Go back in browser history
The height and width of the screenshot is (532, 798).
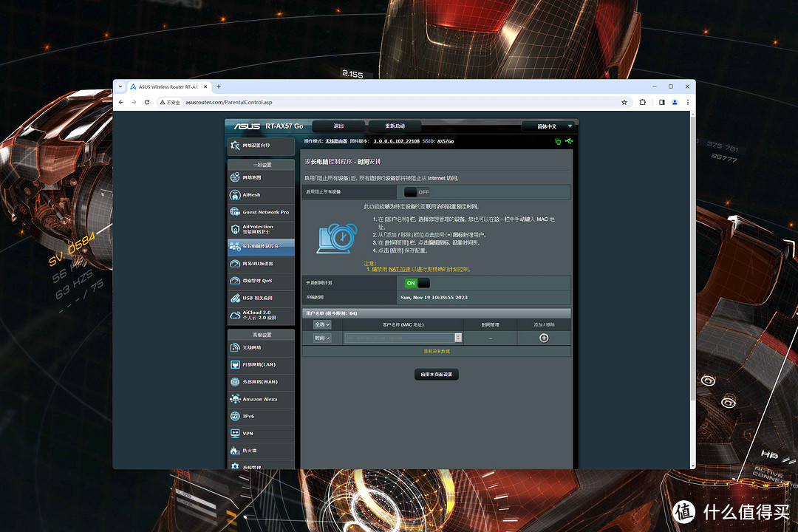(x=121, y=102)
